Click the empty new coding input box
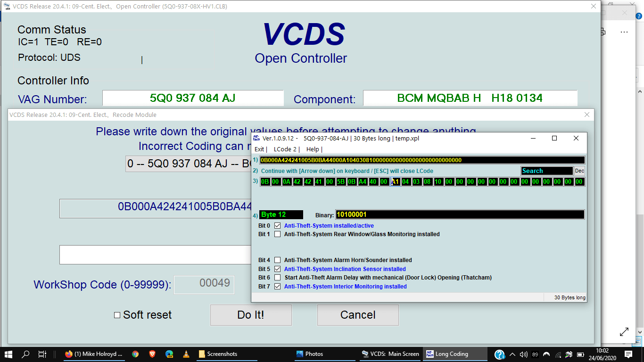The image size is (644, 362). tap(156, 255)
